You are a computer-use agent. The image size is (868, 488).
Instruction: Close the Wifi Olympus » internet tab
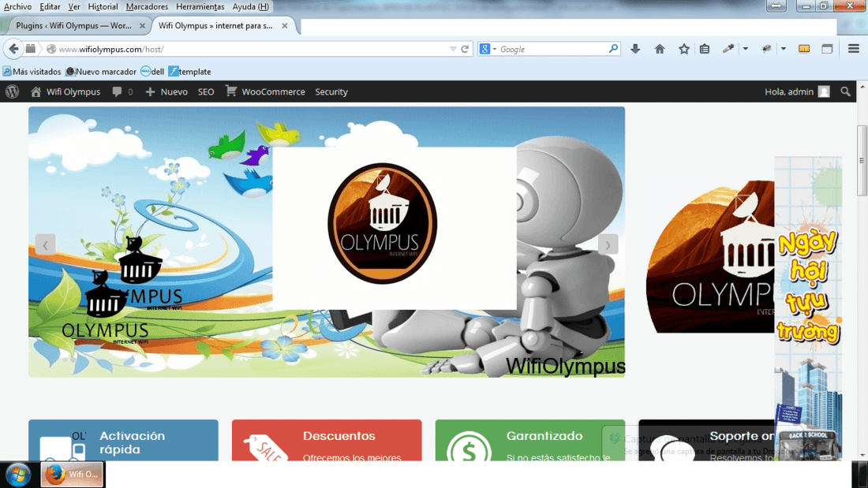point(285,25)
